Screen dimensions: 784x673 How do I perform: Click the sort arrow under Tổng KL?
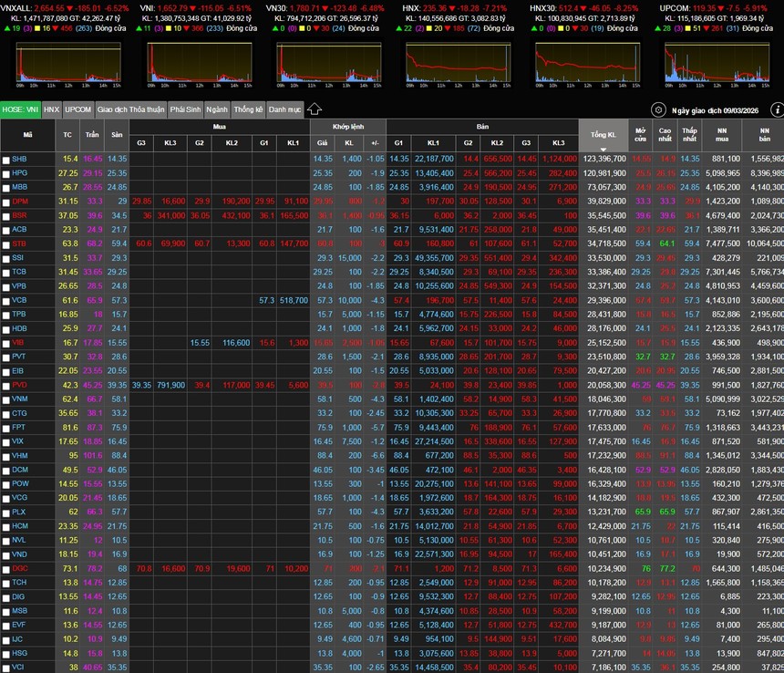tap(603, 148)
